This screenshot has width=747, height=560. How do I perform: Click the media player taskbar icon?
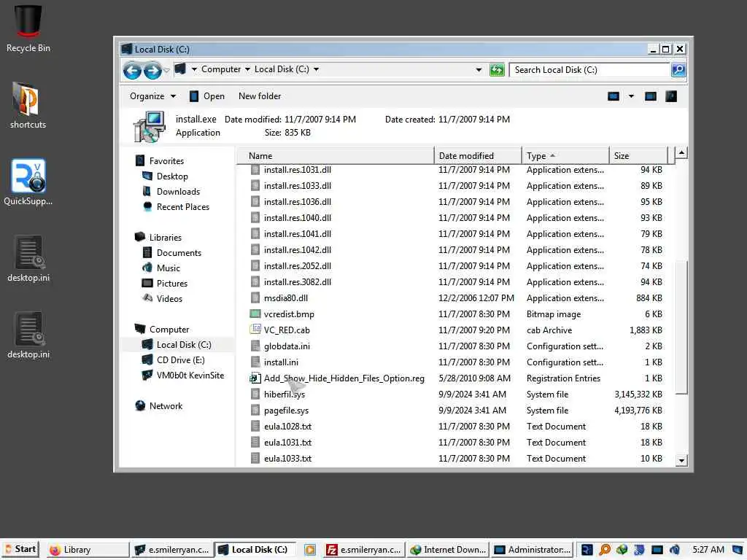coord(309,550)
